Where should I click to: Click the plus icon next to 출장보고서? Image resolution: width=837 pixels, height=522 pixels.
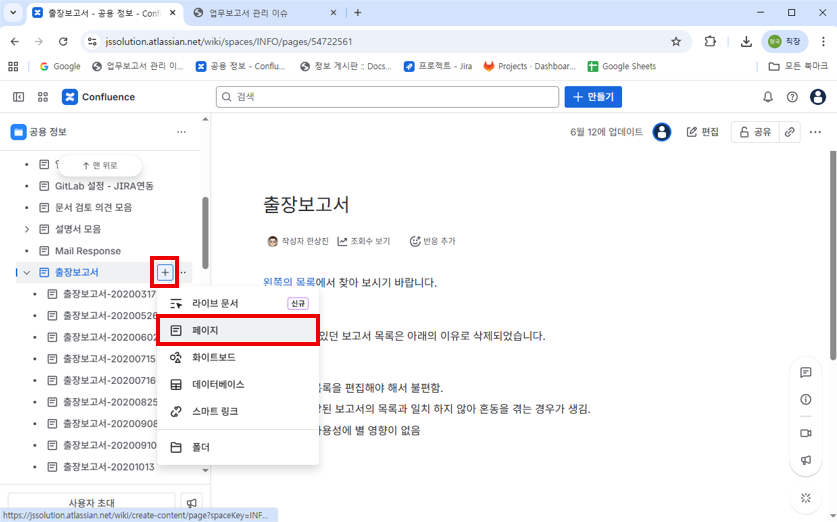tap(165, 272)
